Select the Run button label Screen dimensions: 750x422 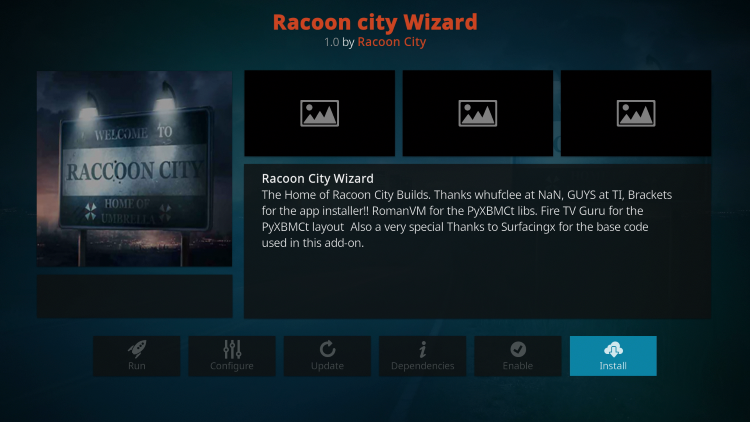(136, 366)
